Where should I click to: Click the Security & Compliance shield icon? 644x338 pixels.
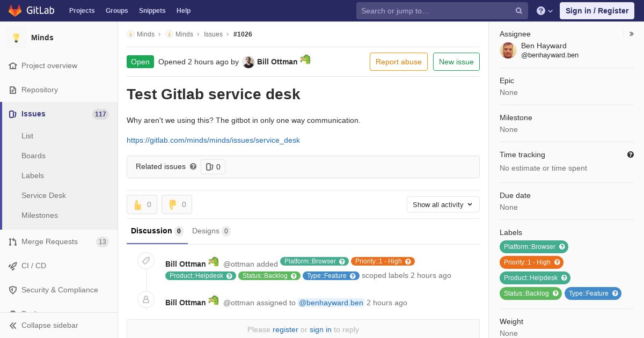[x=13, y=290]
